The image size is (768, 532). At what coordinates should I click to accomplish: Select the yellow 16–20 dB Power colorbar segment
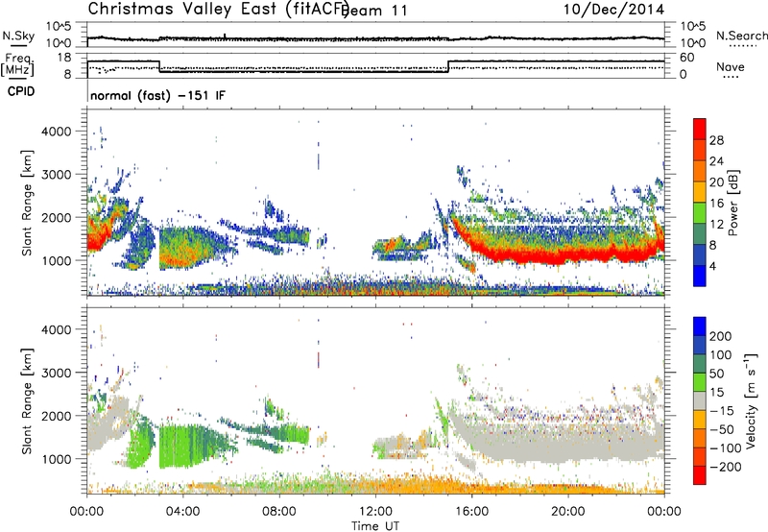tap(700, 192)
